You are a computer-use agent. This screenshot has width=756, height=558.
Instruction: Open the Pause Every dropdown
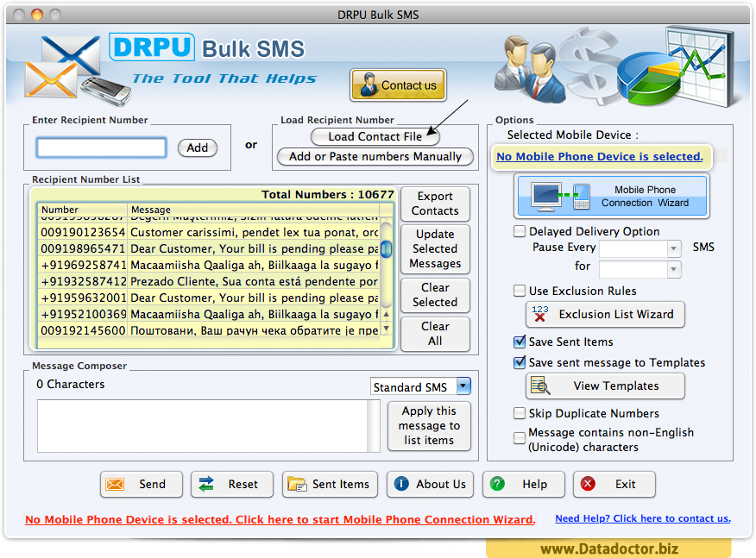(673, 248)
